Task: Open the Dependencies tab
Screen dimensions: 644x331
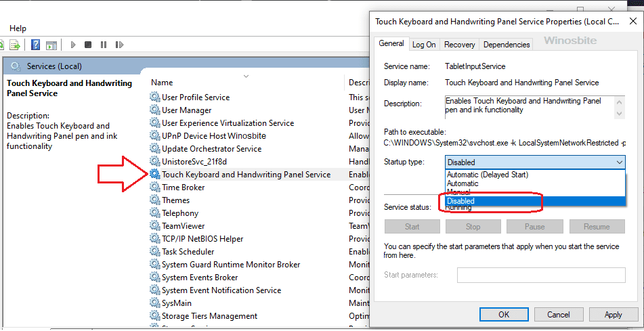Action: [507, 45]
